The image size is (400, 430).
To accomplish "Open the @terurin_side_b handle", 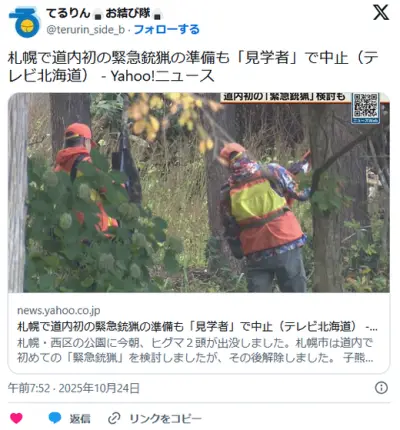I will pyautogui.click(x=86, y=30).
